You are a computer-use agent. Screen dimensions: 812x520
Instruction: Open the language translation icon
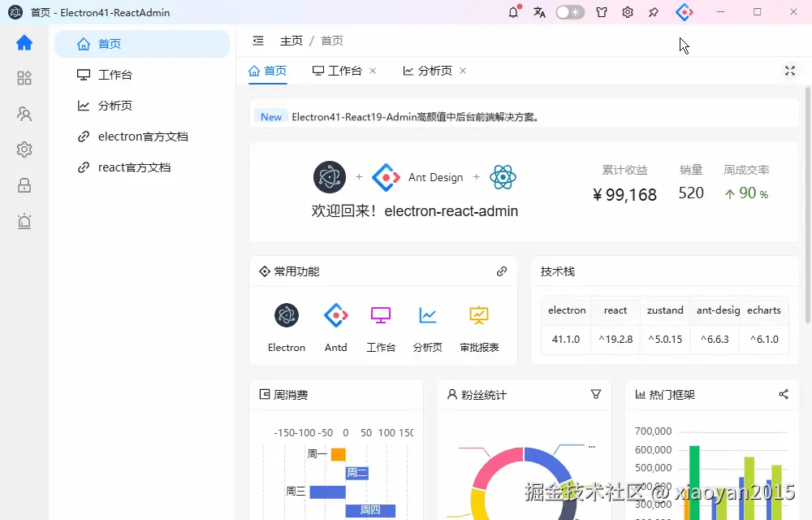coord(539,12)
